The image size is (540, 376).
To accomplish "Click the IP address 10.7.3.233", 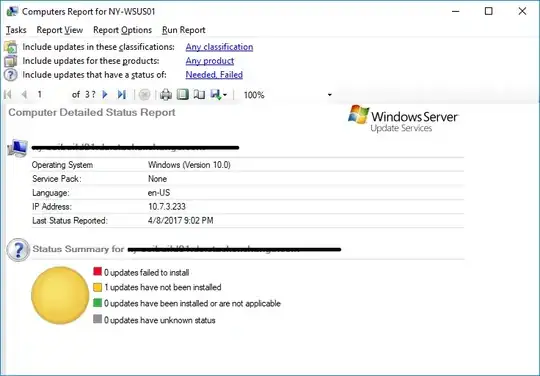I will 167,207.
